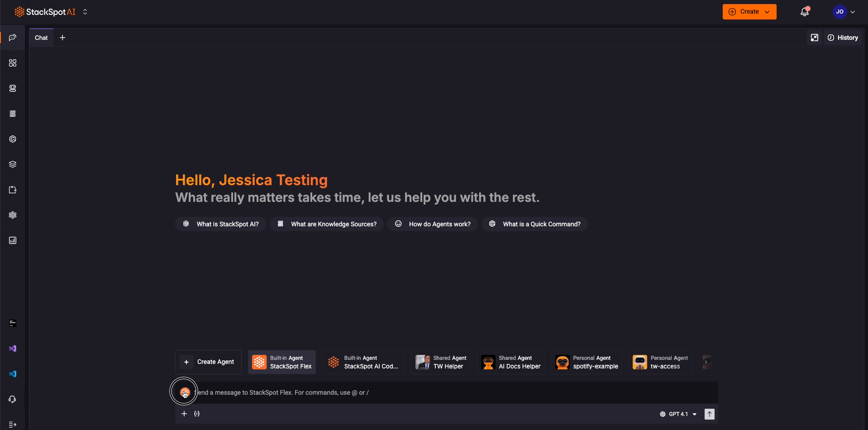Screen dimensions: 868x430
Task: Expand the StackSpot AI workspace switcher chevron
Action: click(85, 12)
